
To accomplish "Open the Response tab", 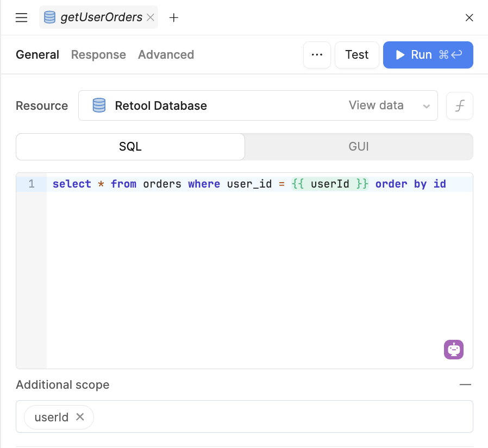I will (x=98, y=55).
